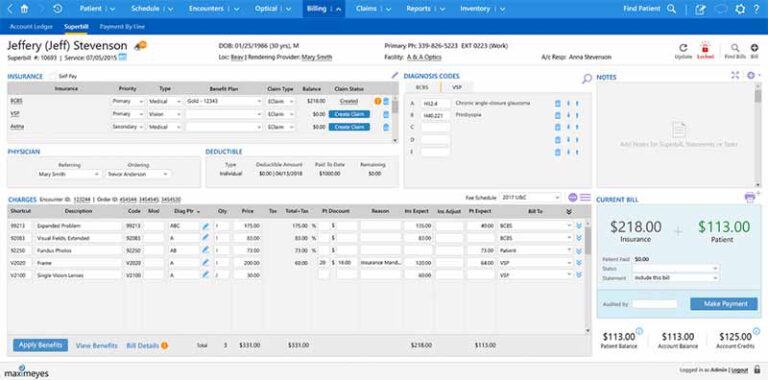768x380 pixels.
Task: Click the add note plus icon in Notes
Action: tap(751, 75)
